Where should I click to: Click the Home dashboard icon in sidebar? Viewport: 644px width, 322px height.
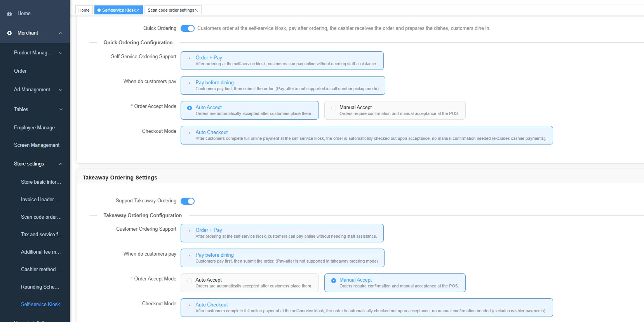[9, 14]
